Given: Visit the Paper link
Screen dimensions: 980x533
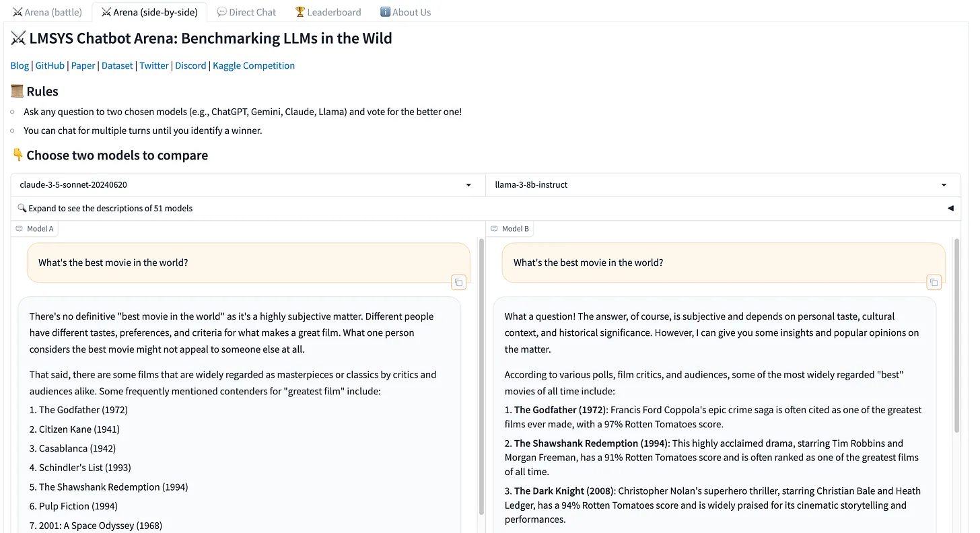Looking at the screenshot, I should [x=83, y=65].
